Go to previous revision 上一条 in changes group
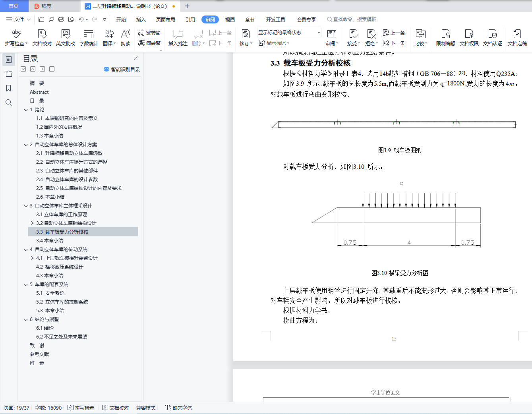The width and height of the screenshot is (532, 414). pyautogui.click(x=394, y=33)
